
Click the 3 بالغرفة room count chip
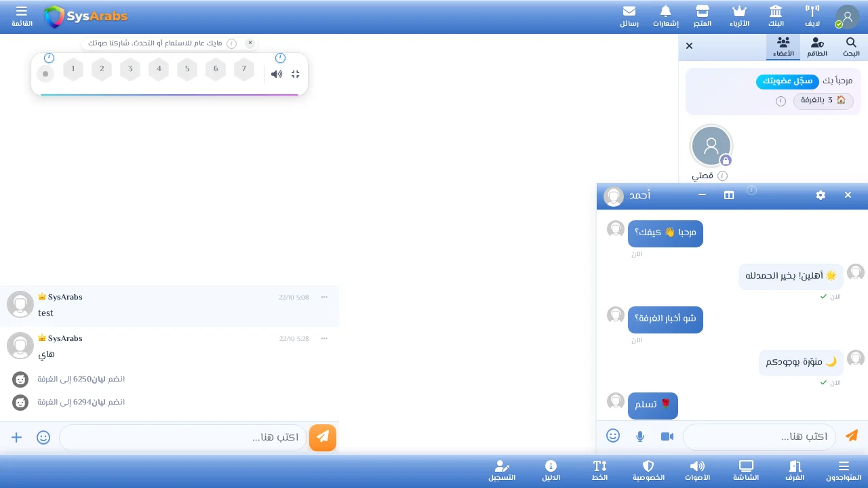pos(825,100)
